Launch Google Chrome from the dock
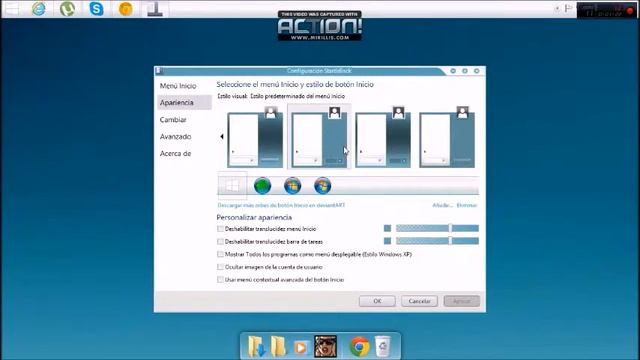Image resolution: width=640 pixels, height=360 pixels. [x=360, y=346]
